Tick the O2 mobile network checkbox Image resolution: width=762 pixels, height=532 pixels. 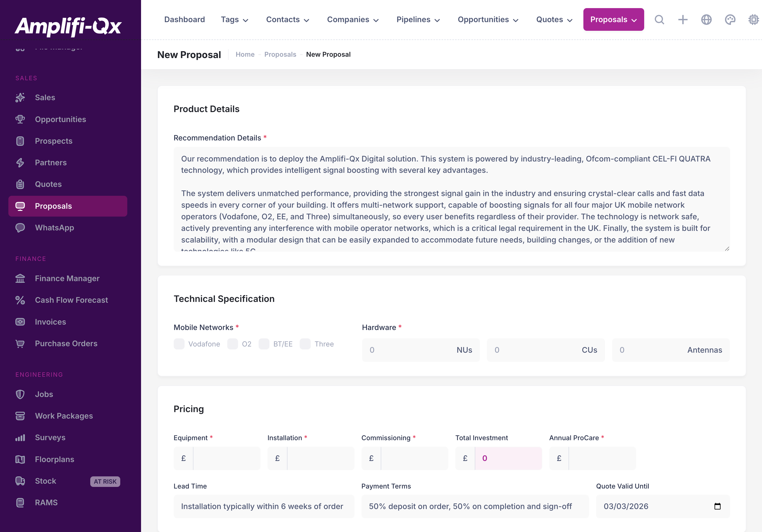click(x=233, y=344)
